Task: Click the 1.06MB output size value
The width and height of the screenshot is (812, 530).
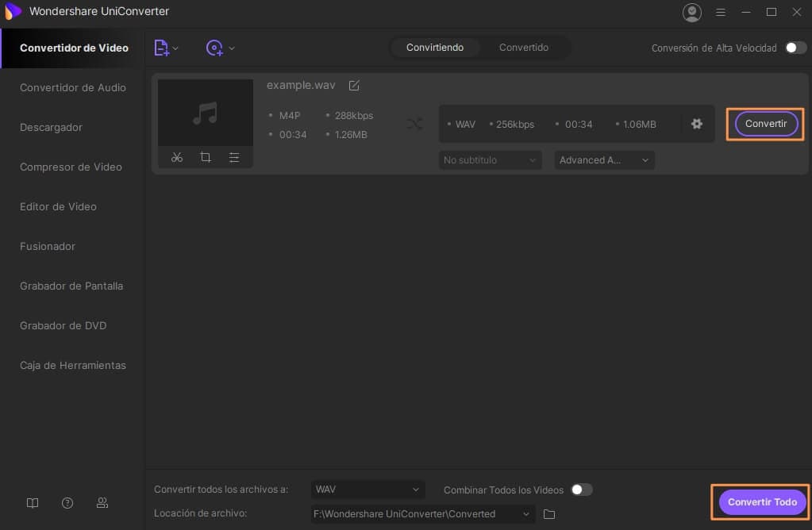Action: [640, 125]
